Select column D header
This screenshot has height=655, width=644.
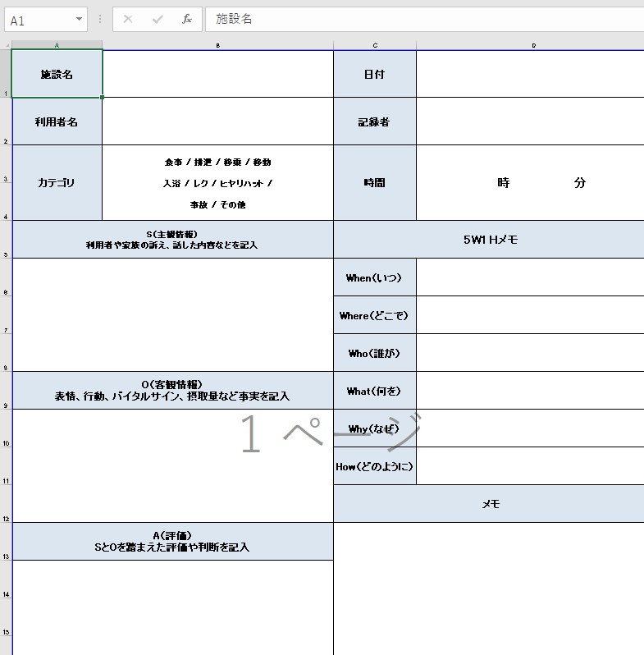(x=532, y=45)
